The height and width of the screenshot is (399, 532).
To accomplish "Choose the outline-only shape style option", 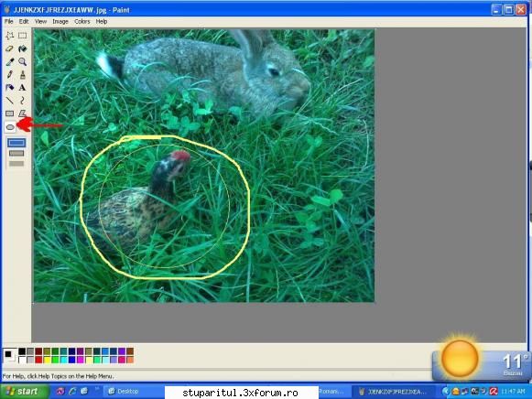I will (x=16, y=143).
